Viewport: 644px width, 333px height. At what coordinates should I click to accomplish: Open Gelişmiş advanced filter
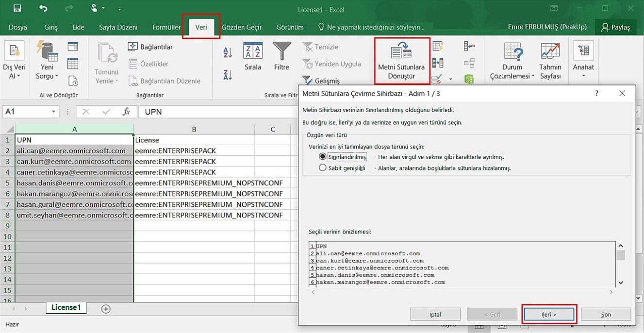[321, 81]
